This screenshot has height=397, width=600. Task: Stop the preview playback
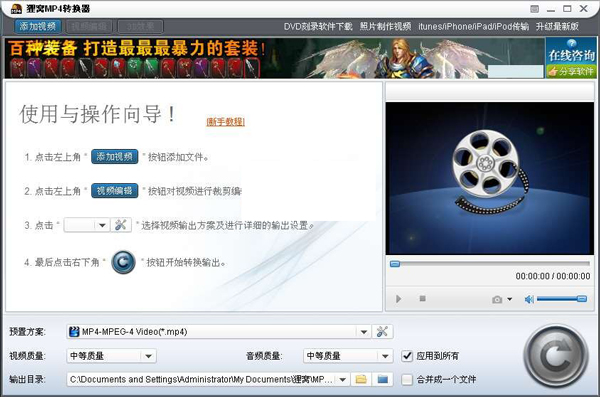[422, 299]
